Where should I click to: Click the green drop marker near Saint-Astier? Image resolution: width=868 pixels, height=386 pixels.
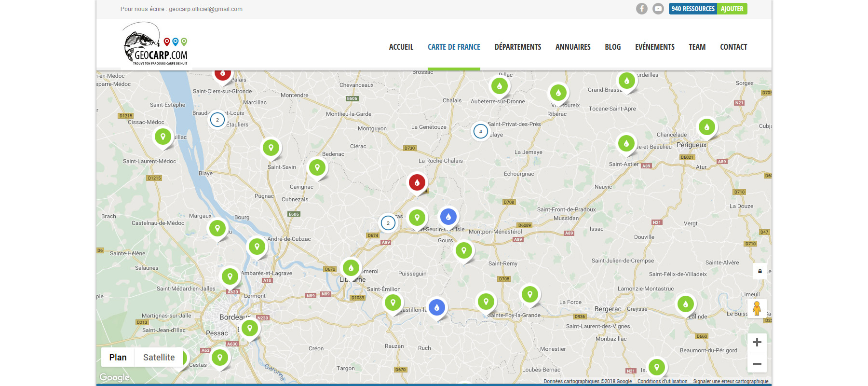(x=626, y=143)
